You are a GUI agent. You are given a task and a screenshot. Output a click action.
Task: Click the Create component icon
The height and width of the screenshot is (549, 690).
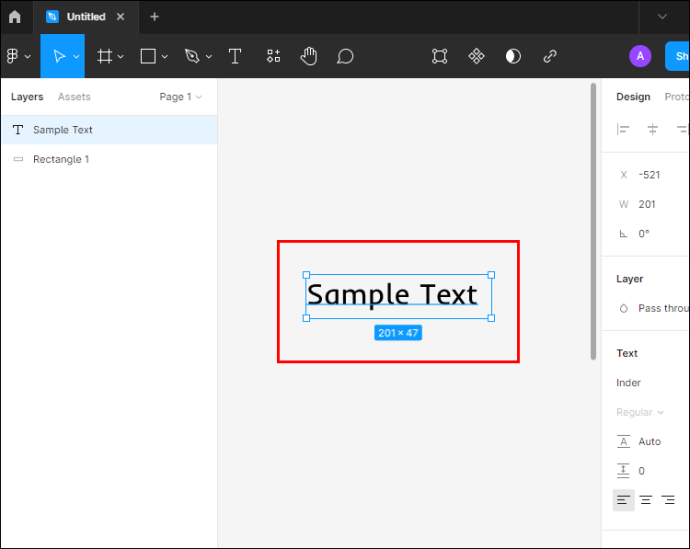pyautogui.click(x=476, y=56)
